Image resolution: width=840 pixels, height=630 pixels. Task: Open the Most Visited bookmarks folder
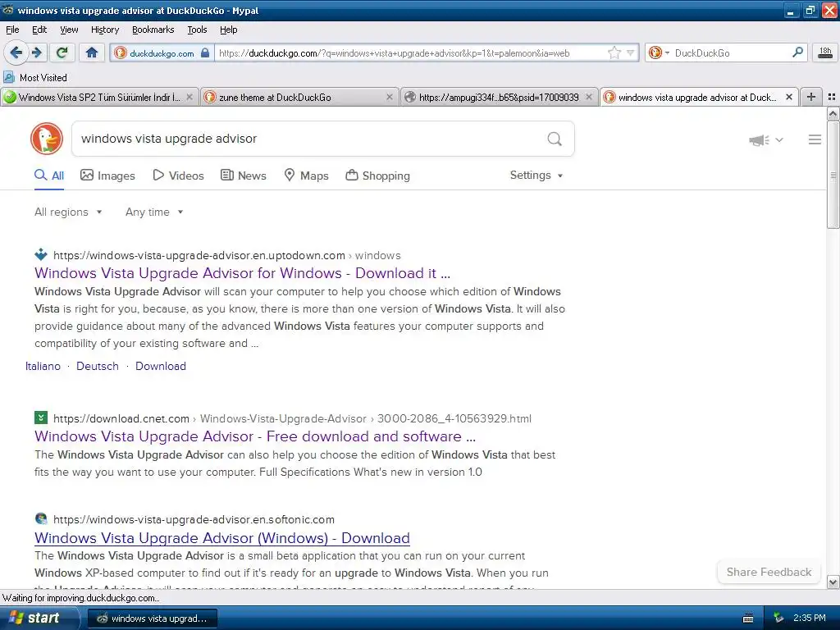35,78
